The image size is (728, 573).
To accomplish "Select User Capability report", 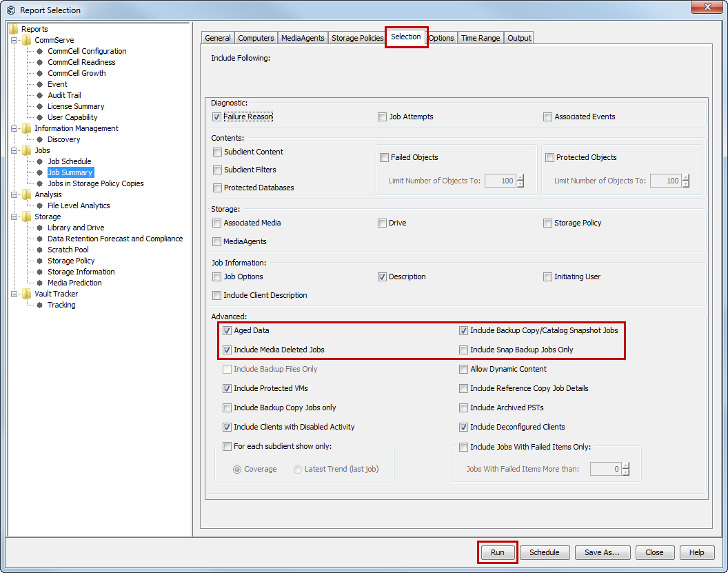I will 72,117.
